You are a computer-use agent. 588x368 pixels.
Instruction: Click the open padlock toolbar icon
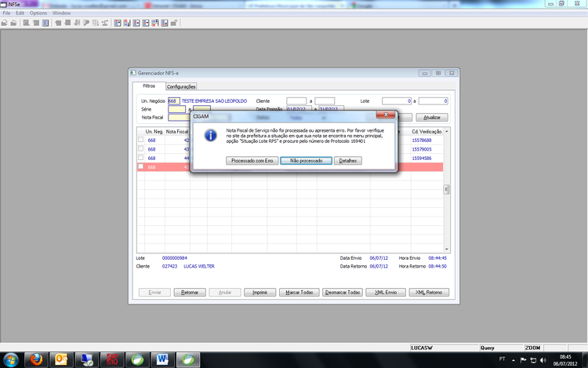pyautogui.click(x=173, y=23)
